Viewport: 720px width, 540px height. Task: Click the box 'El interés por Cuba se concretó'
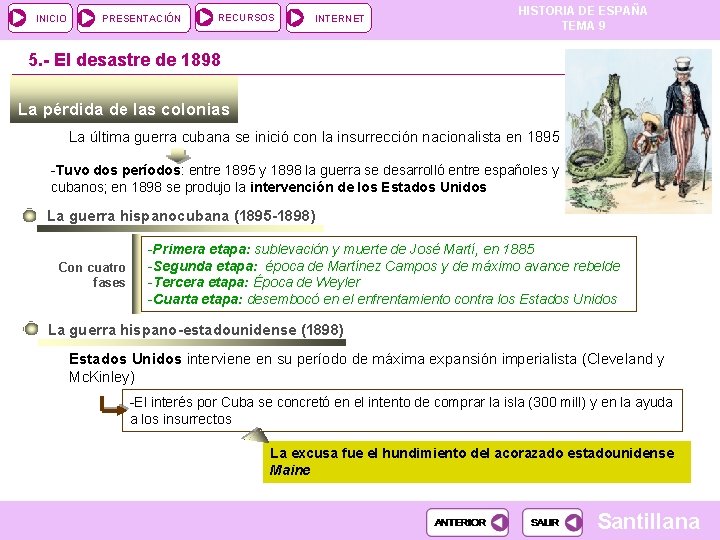(402, 410)
